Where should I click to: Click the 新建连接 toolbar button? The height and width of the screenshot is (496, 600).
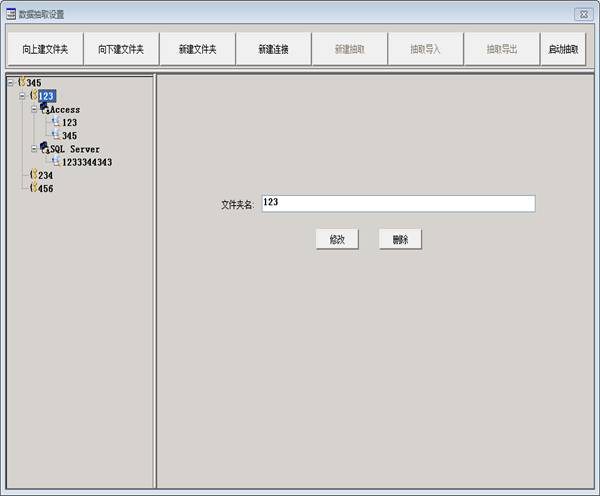click(273, 49)
